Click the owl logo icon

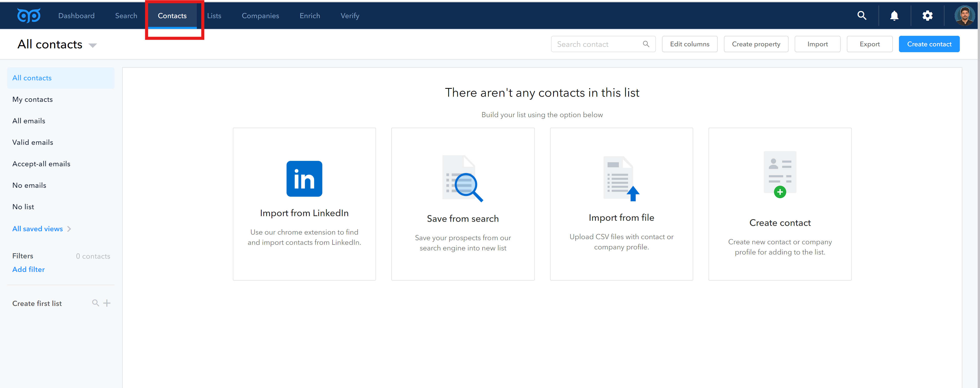click(29, 16)
